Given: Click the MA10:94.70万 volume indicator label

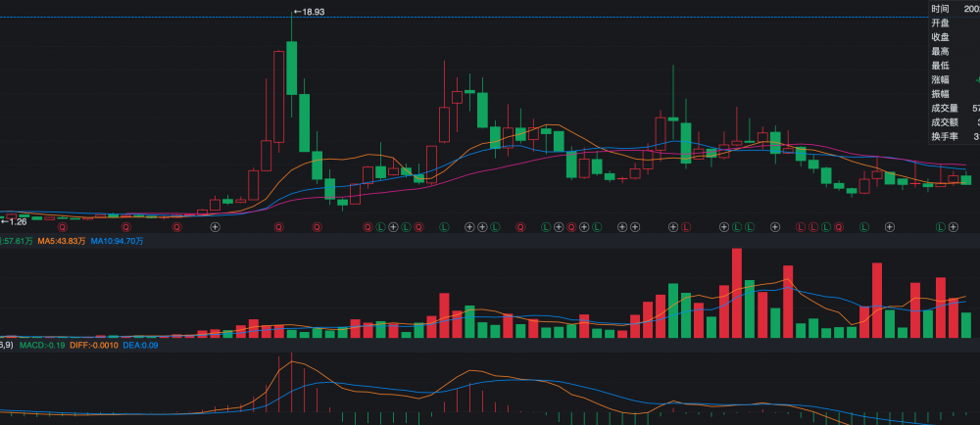Looking at the screenshot, I should [118, 241].
